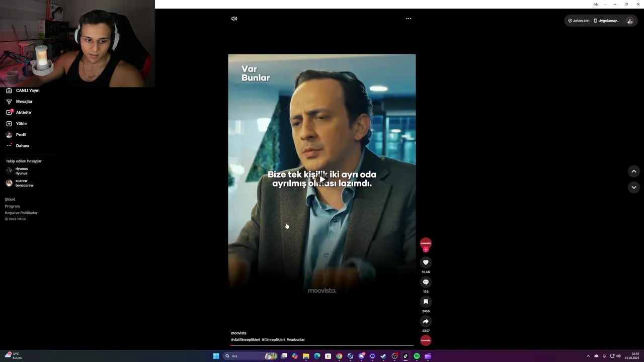Save the video with the bookmark icon
Viewport: 644px width, 362px height.
(426, 302)
